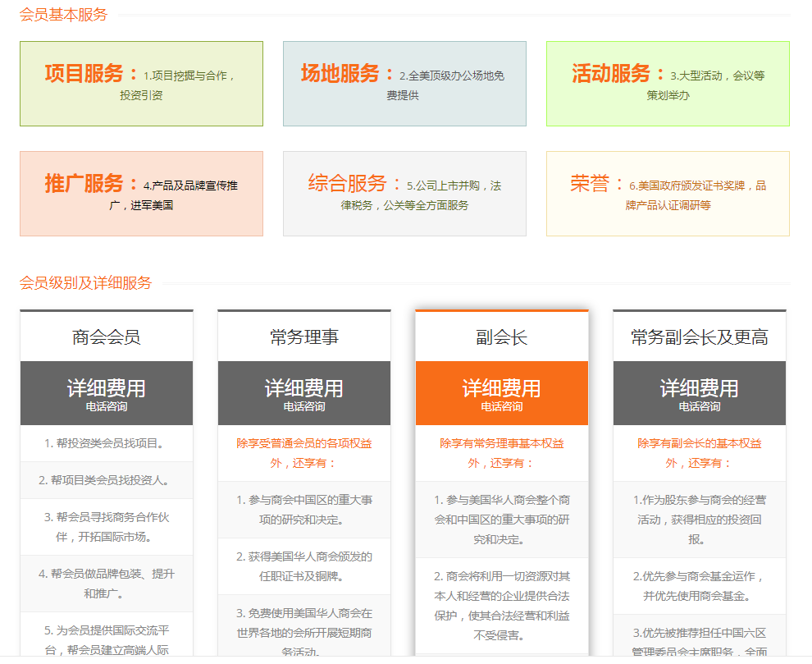Screen dimensions: 812x664
Task: Select the 副会长 membership tier title
Action: 502,337
